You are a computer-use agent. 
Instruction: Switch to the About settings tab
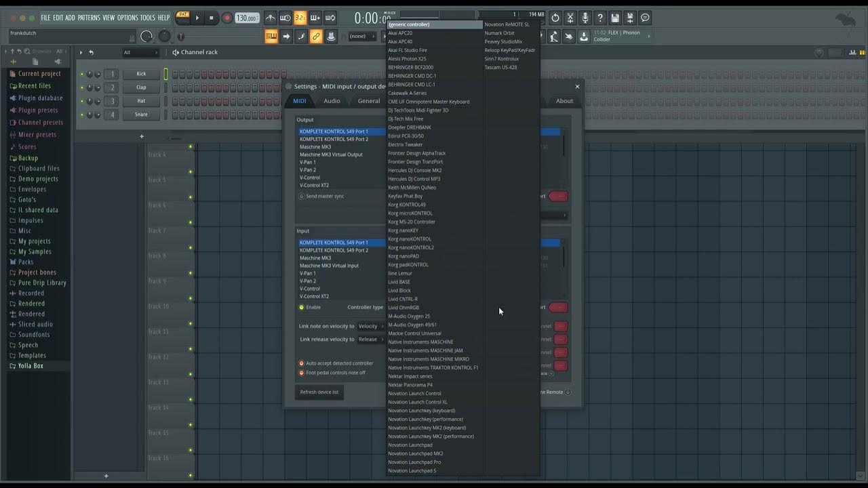[565, 101]
